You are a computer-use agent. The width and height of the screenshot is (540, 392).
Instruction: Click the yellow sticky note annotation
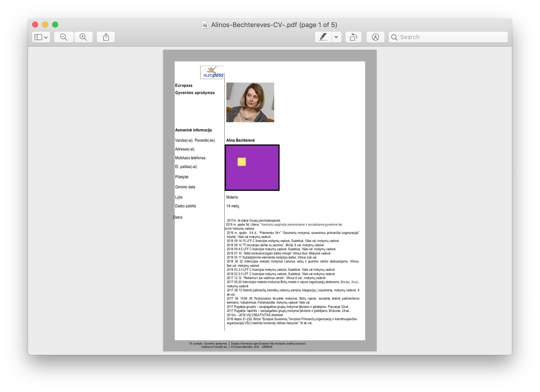(242, 162)
